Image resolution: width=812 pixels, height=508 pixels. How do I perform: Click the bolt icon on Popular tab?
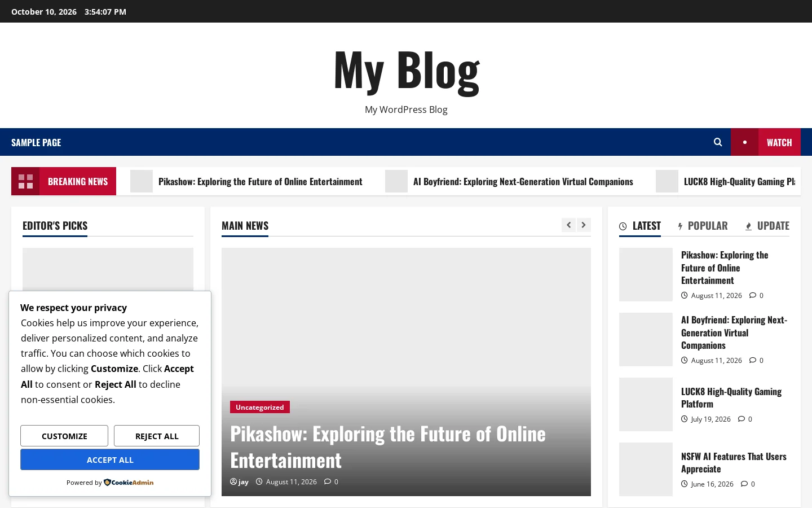point(680,226)
